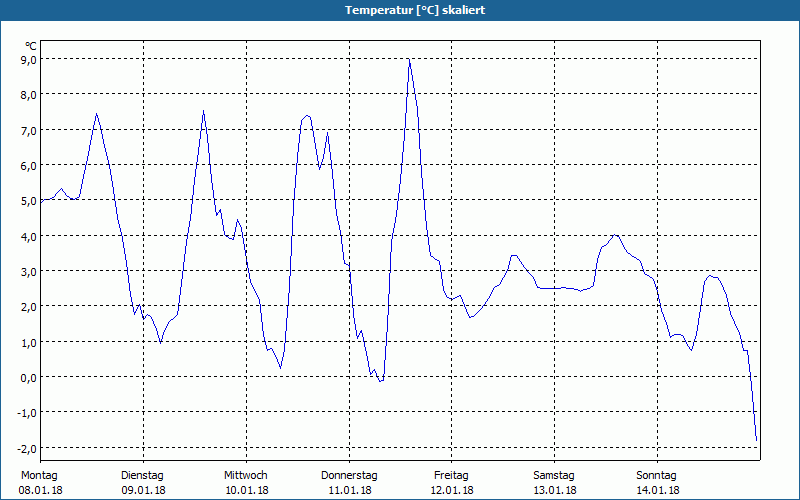Click the 14.01.18 date label
800x500 pixels.
658,491
